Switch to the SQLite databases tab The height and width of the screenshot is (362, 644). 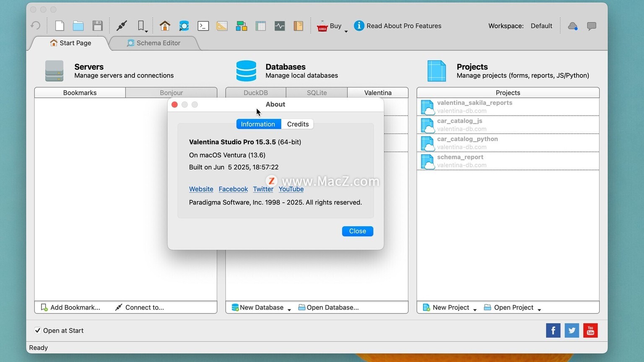click(317, 93)
